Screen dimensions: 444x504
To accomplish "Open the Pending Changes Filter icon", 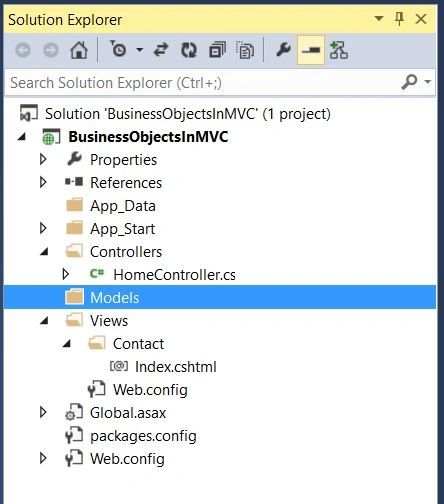I will click(118, 50).
